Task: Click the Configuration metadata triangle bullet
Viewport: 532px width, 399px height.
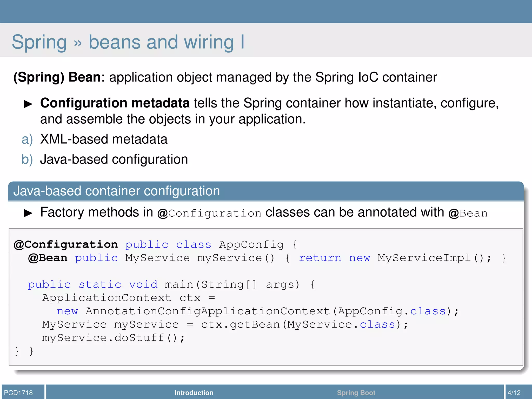Action: pos(28,104)
